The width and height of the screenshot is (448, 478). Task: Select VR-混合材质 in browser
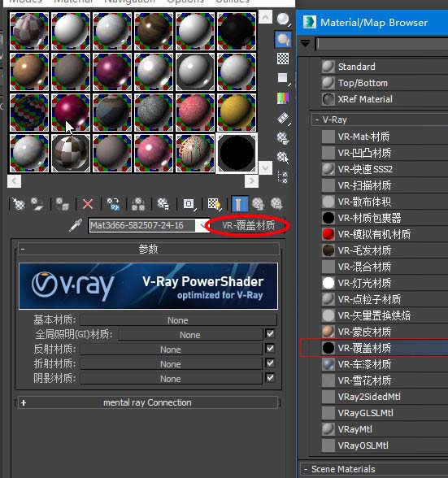click(x=385, y=267)
